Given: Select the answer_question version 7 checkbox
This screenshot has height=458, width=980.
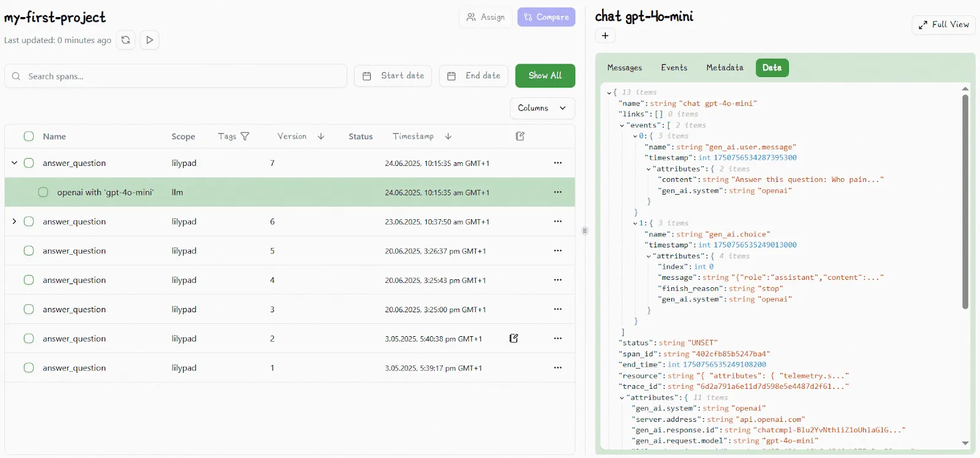Looking at the screenshot, I should tap(29, 163).
